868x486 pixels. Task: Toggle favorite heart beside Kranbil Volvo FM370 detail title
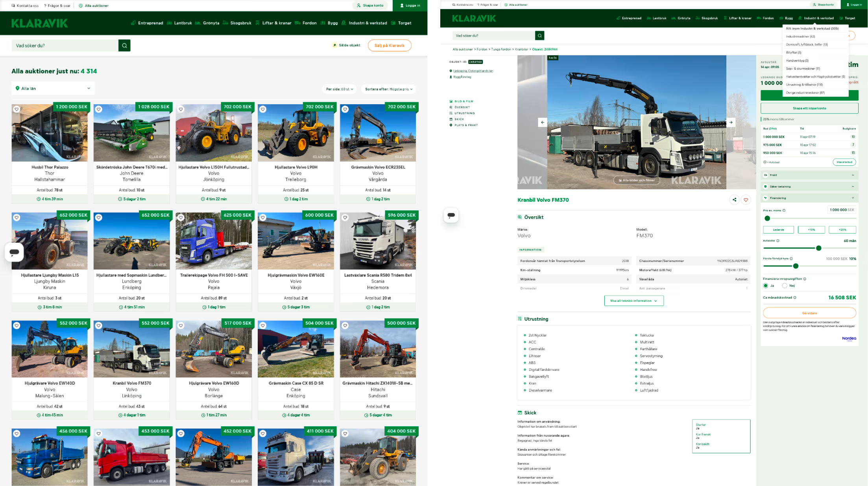point(746,200)
